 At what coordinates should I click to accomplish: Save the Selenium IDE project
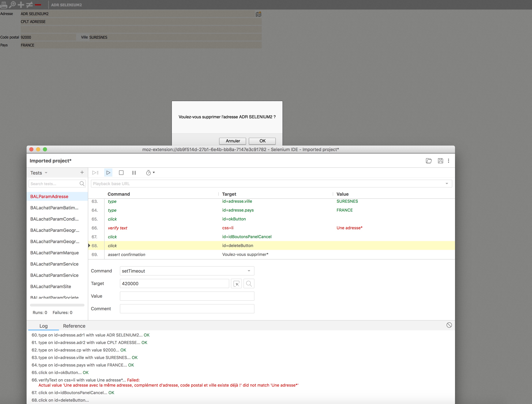440,161
